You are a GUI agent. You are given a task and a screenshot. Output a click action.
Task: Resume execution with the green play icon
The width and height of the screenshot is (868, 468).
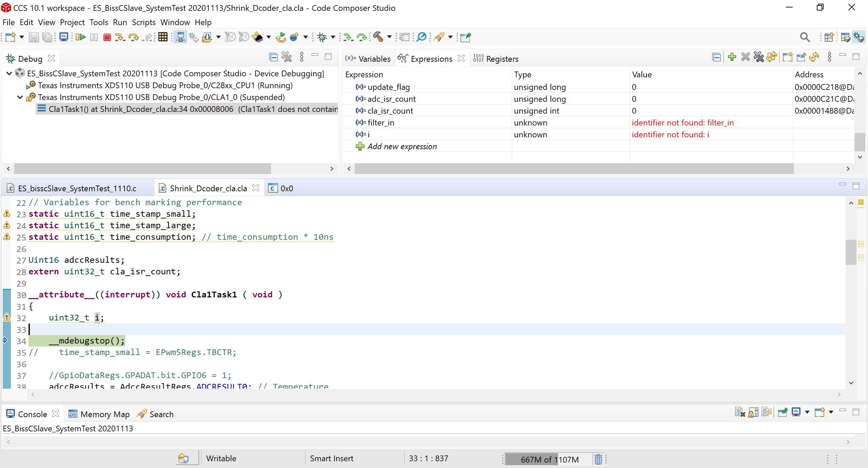[80, 37]
